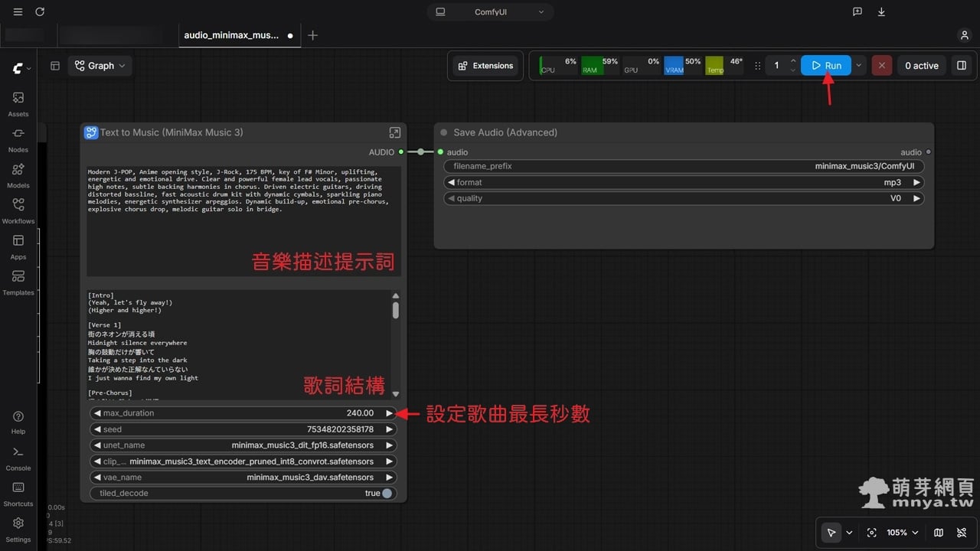
Task: Open the Extensions manager
Action: point(485,66)
